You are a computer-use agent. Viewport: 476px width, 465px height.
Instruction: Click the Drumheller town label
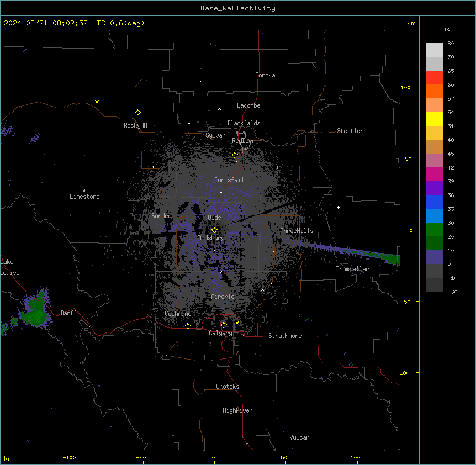[352, 269]
